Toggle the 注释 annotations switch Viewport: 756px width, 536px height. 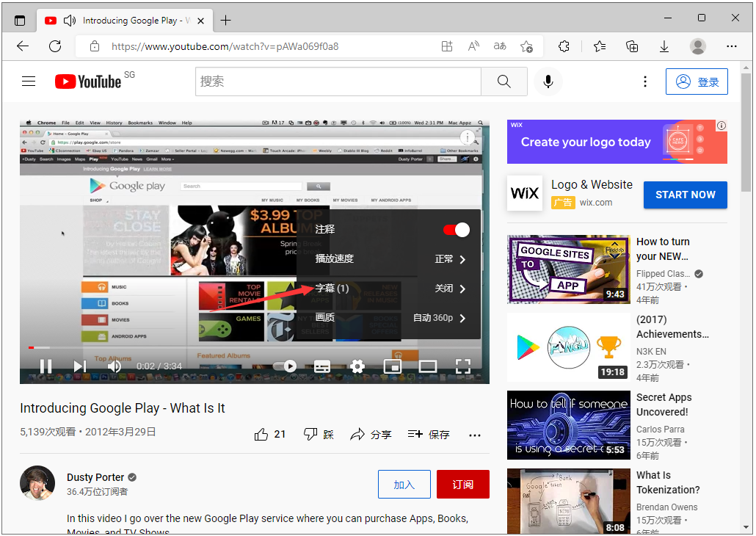coord(456,230)
